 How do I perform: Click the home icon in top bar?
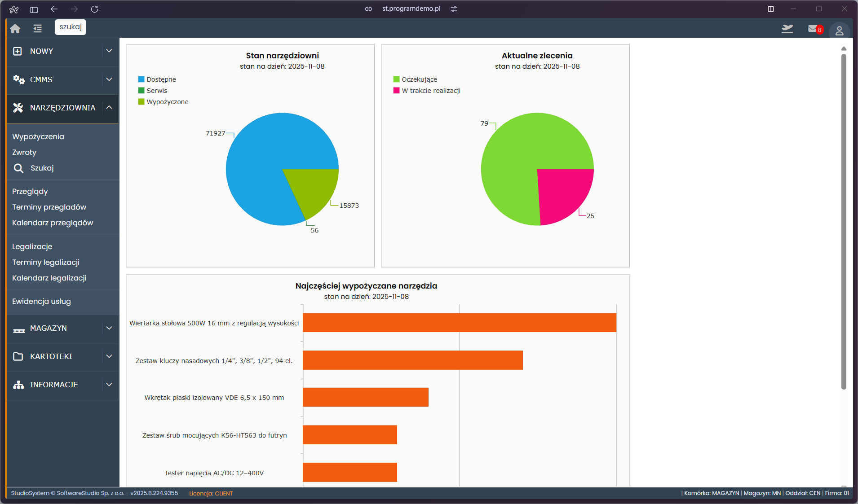pos(15,29)
